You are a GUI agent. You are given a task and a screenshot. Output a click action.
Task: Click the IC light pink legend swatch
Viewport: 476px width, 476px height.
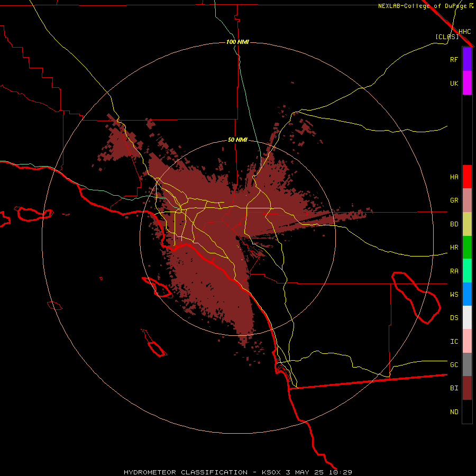(467, 341)
